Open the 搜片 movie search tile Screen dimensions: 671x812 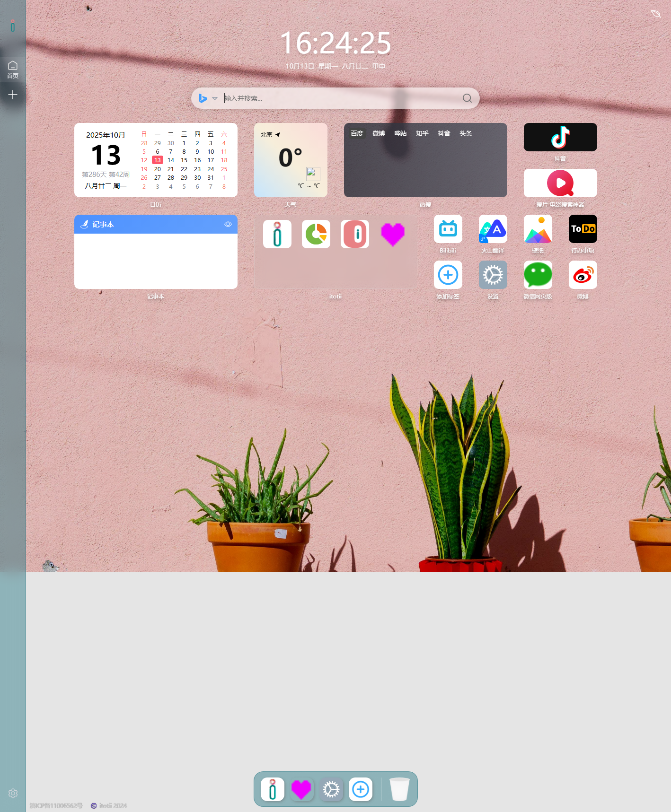pyautogui.click(x=560, y=183)
